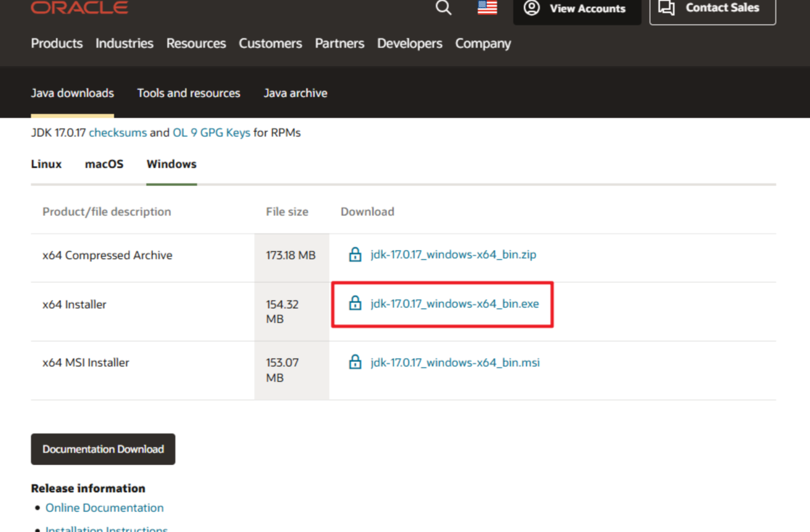Open the Partners menu
Screen dimensions: 810x532
point(339,44)
